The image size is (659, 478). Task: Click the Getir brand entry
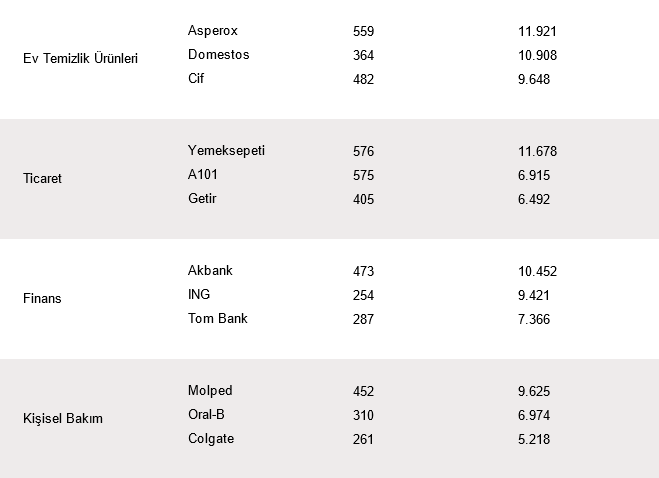(x=202, y=198)
